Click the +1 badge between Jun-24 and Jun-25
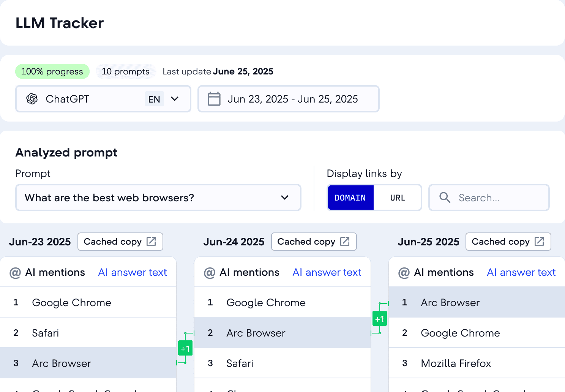 [x=380, y=319]
